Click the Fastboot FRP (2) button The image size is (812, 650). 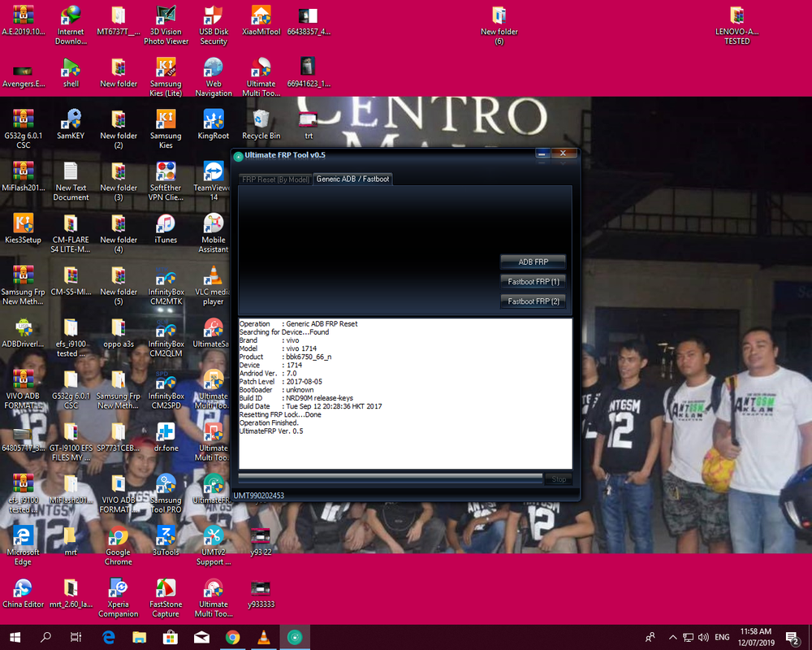click(x=533, y=301)
